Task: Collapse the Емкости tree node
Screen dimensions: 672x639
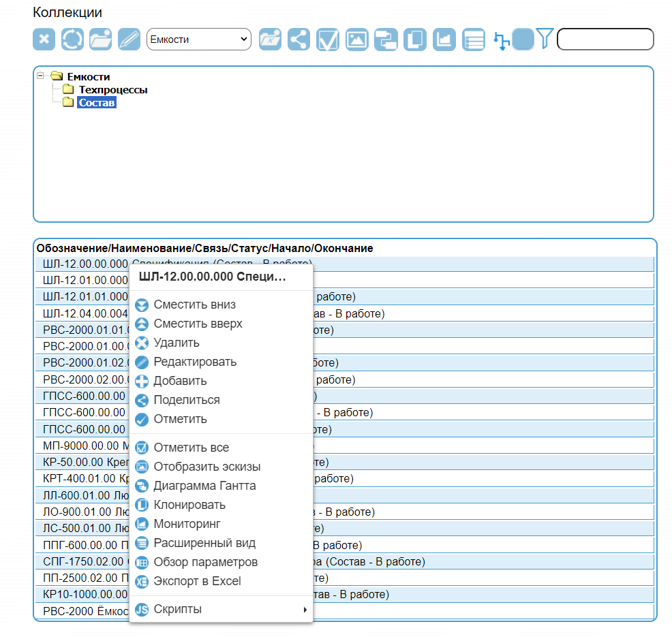Action: point(41,76)
